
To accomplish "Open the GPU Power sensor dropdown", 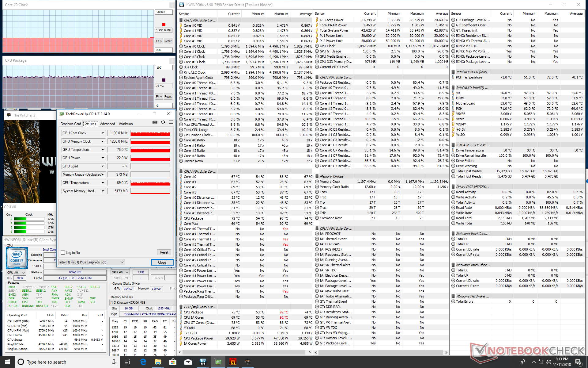I will (103, 158).
